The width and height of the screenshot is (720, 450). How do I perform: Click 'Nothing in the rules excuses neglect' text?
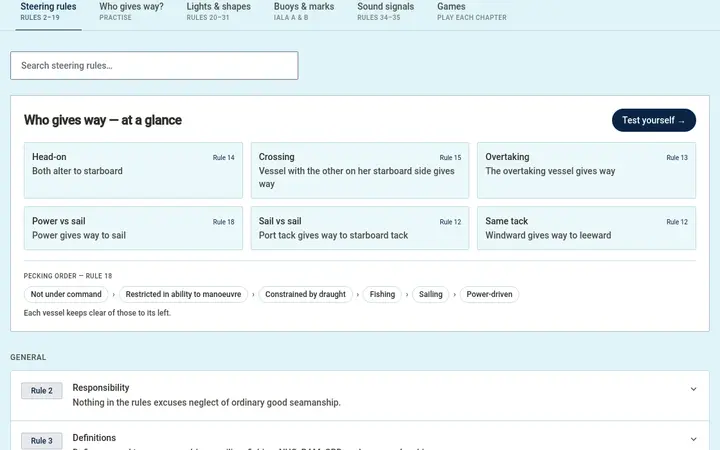pos(207,402)
